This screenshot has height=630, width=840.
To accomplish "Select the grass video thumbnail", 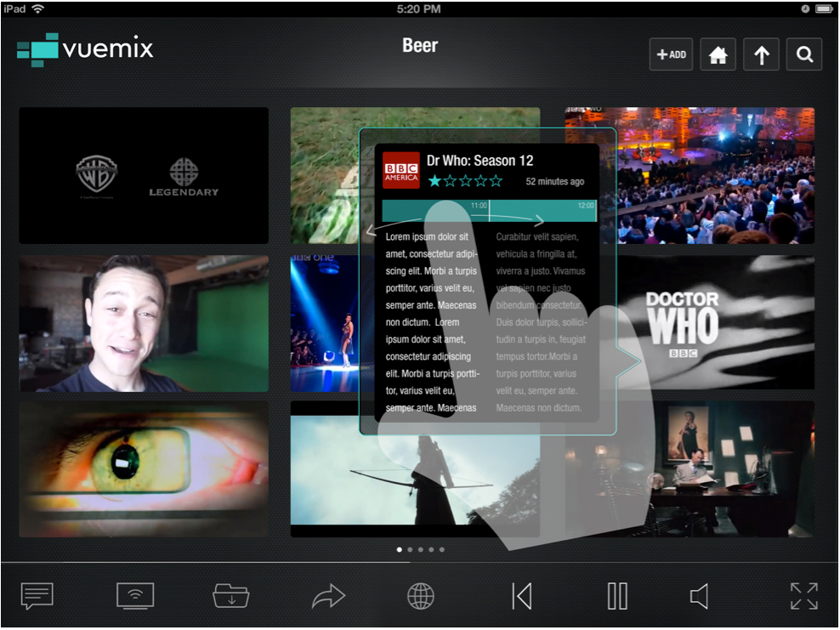I will click(x=325, y=176).
